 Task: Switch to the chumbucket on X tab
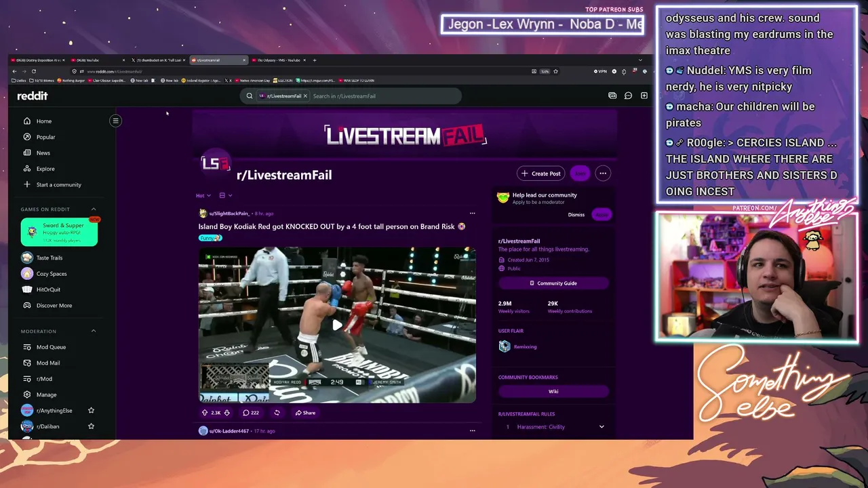(x=159, y=60)
